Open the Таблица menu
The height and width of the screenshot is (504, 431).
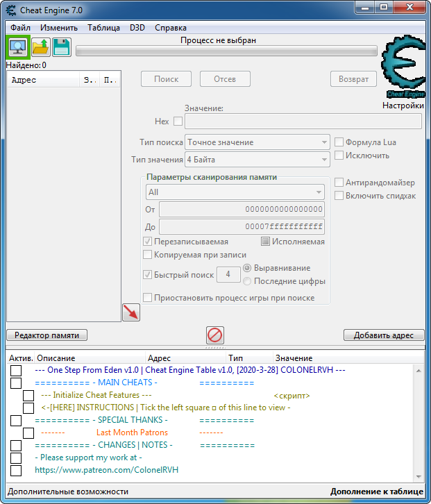(104, 28)
